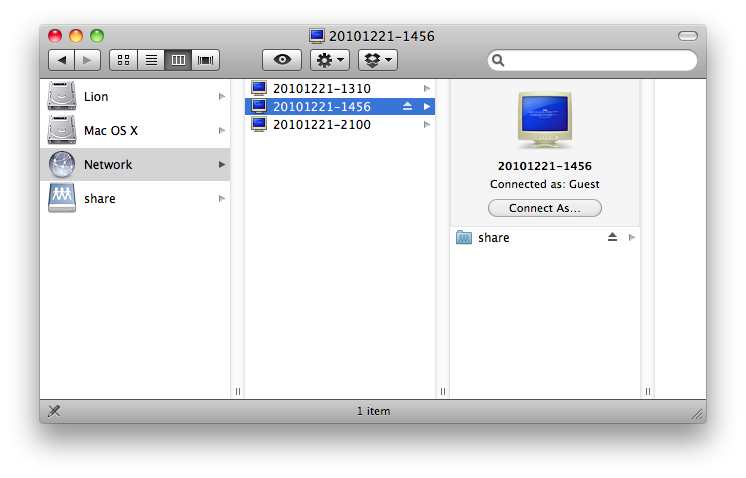Click the first column width handle
Screen dimensions: 746x478
238,391
